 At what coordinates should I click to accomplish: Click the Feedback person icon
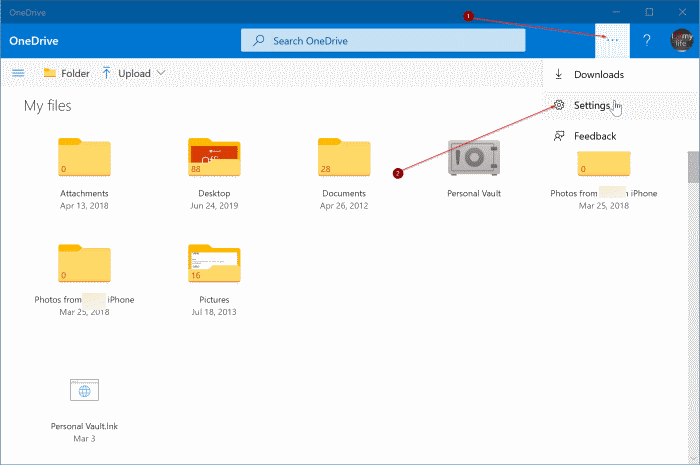(x=559, y=136)
